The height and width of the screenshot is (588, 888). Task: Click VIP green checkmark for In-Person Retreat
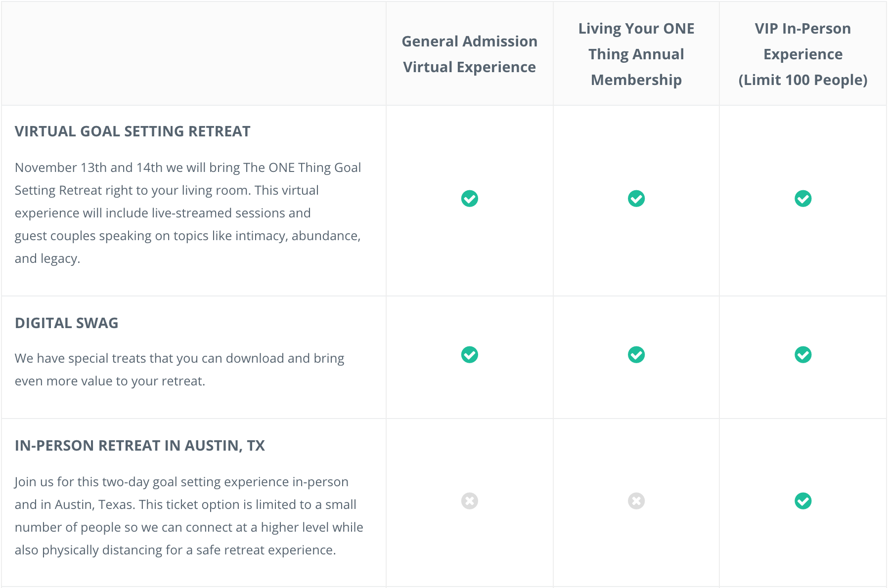coord(802,501)
